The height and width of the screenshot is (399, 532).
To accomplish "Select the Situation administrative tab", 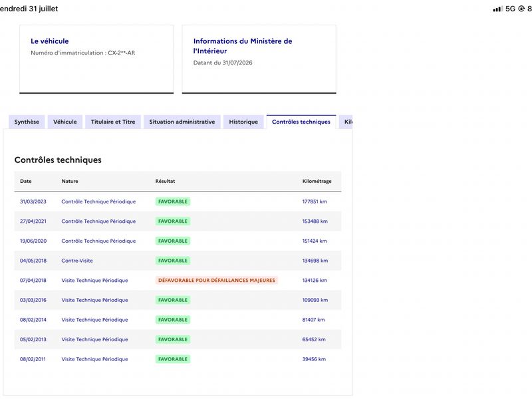I will coord(182,122).
